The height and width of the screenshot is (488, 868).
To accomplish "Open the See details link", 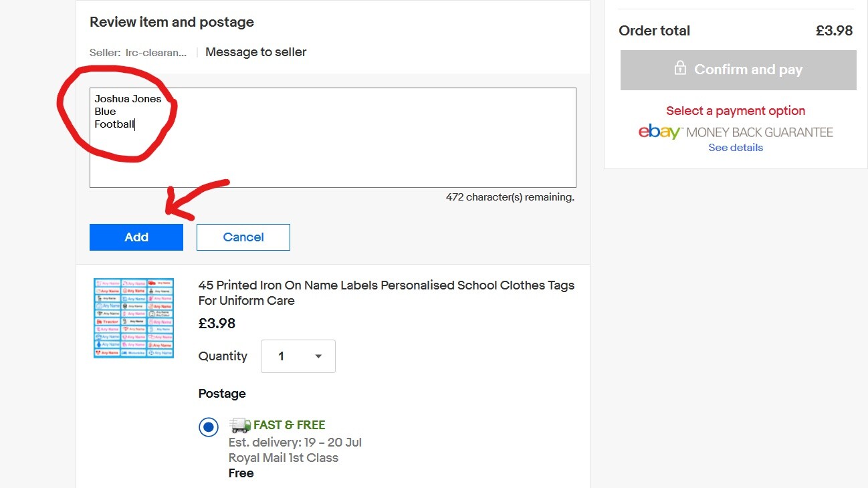I will tap(736, 148).
